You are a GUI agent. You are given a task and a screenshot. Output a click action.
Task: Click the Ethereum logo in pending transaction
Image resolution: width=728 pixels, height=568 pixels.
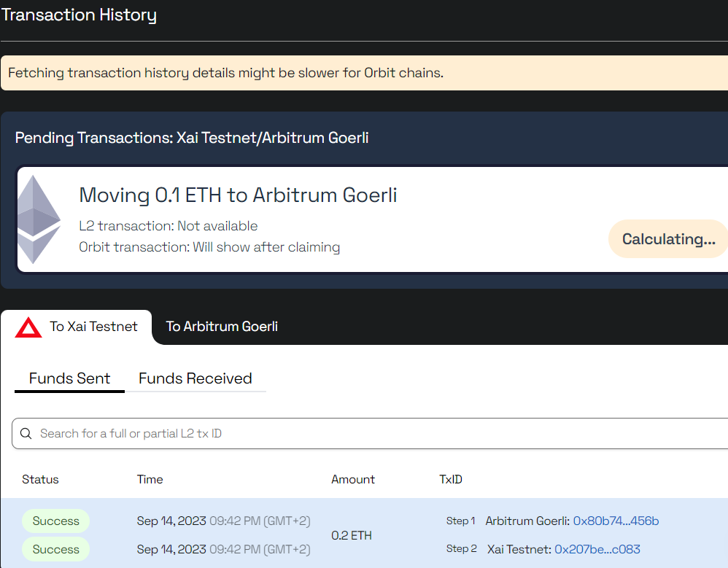click(39, 219)
